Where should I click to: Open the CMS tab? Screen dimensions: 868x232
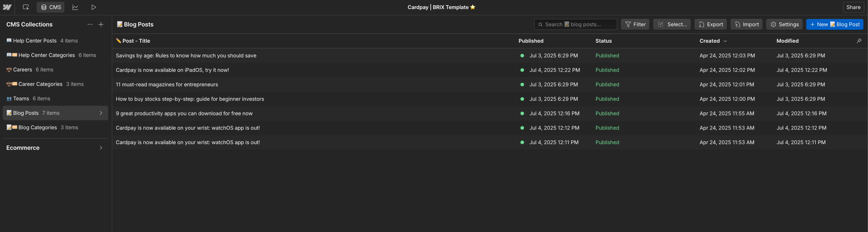click(50, 7)
